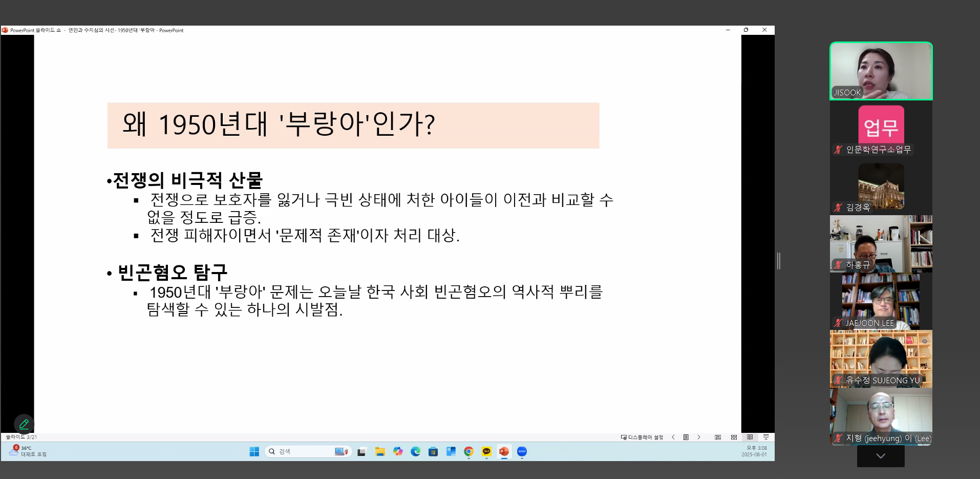Open Zoom from the taskbar
Image resolution: width=980 pixels, height=479 pixels.
coord(522,451)
